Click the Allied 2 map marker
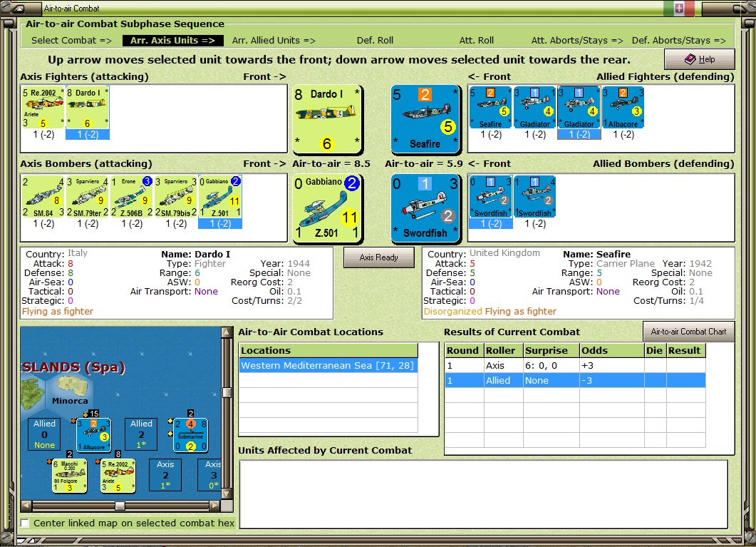 [141, 434]
